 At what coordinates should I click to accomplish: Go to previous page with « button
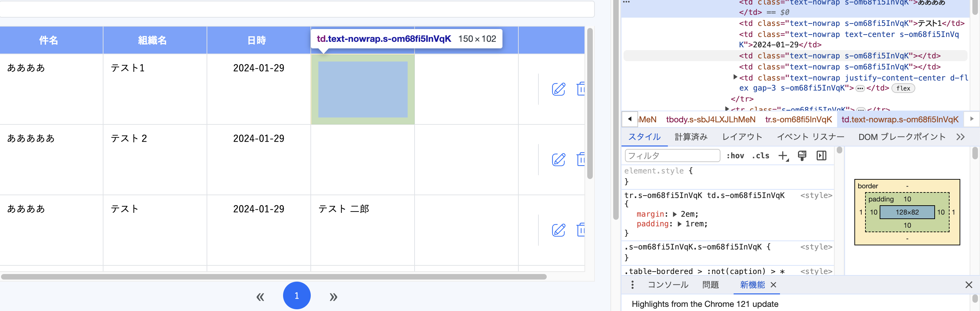click(260, 296)
